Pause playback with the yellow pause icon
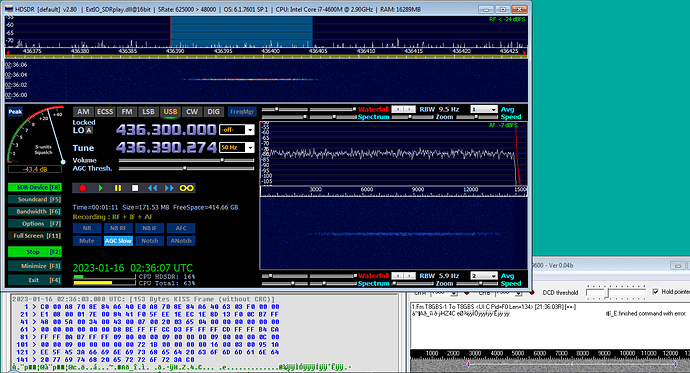Image resolution: width=690 pixels, height=373 pixels. pyautogui.click(x=117, y=188)
